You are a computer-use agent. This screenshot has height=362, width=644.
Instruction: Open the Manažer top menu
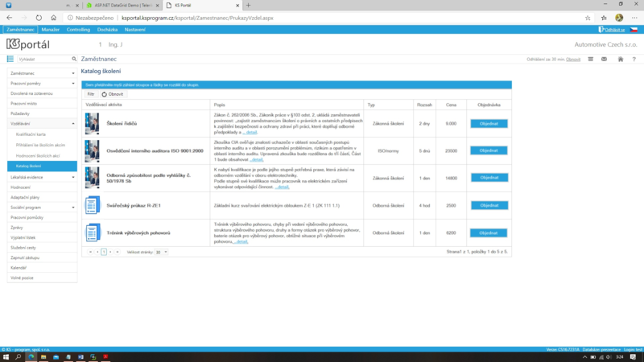click(51, 30)
